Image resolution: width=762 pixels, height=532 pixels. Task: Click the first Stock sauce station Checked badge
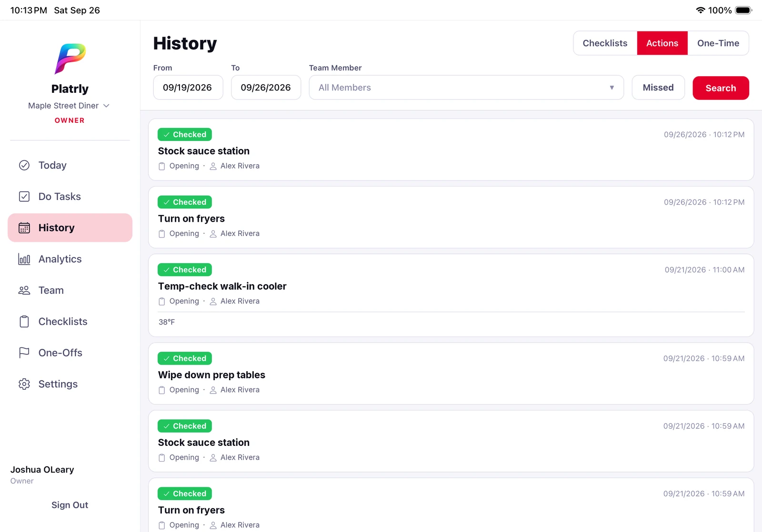pos(185,135)
